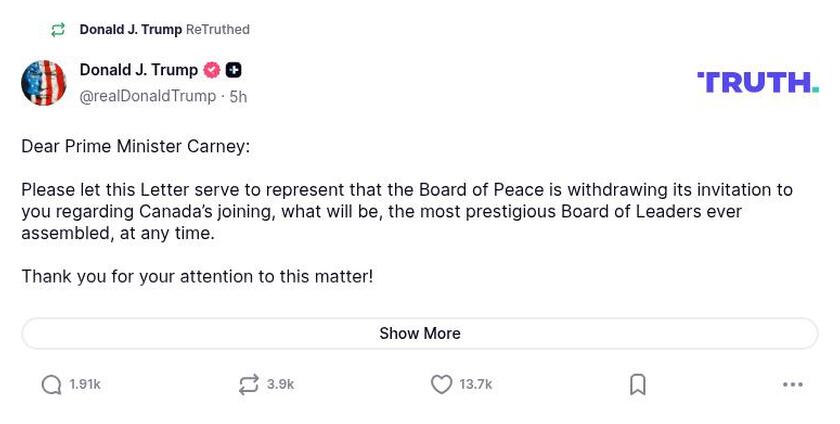
Task: Open the three-dot more options menu
Action: 793,385
